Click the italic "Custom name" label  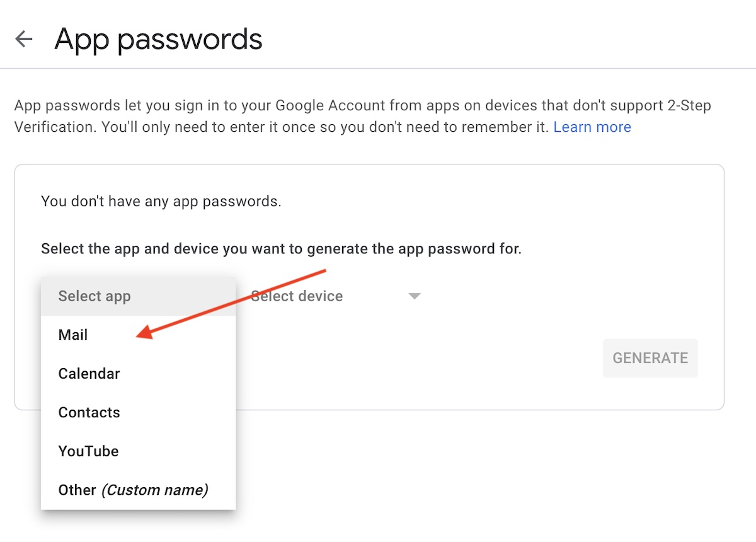click(155, 490)
